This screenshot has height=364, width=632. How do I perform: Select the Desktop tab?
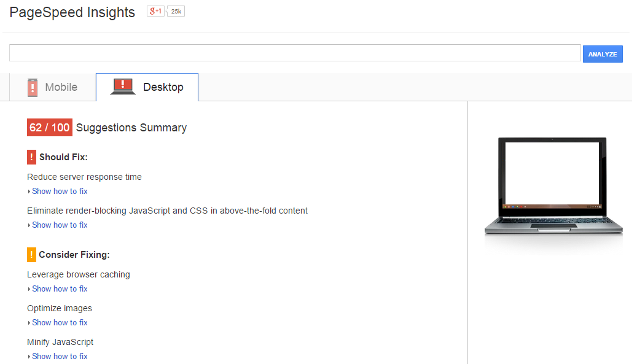[147, 87]
